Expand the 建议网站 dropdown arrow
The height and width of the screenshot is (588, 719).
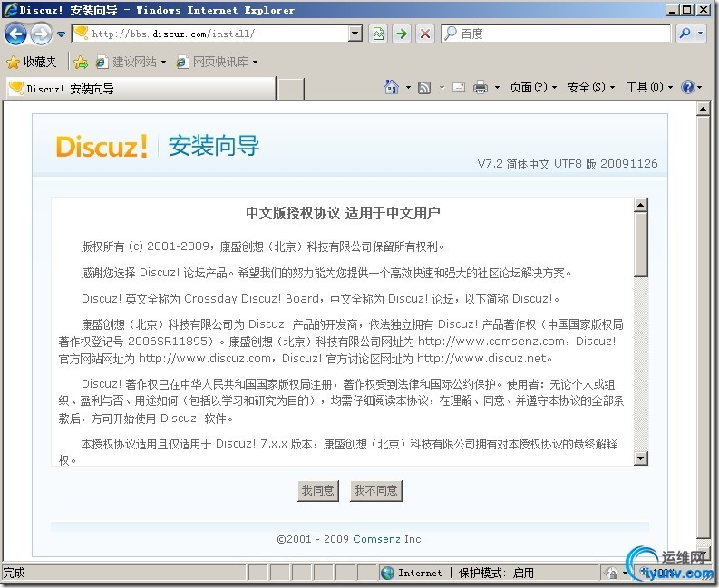164,62
